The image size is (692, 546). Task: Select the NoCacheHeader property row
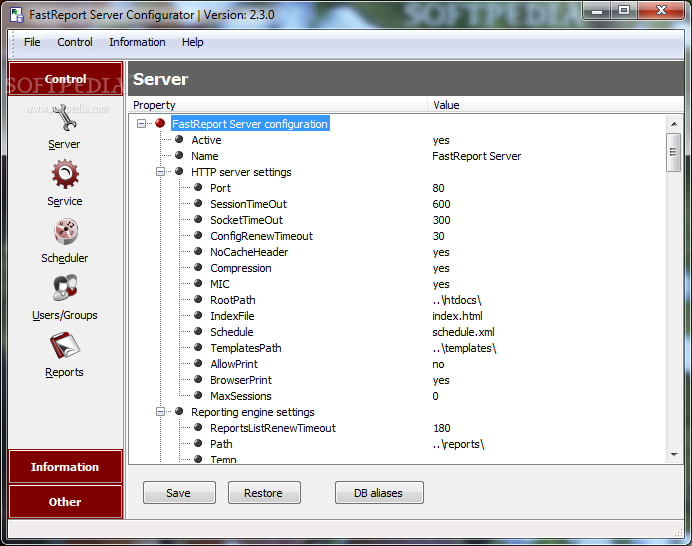pyautogui.click(x=249, y=252)
